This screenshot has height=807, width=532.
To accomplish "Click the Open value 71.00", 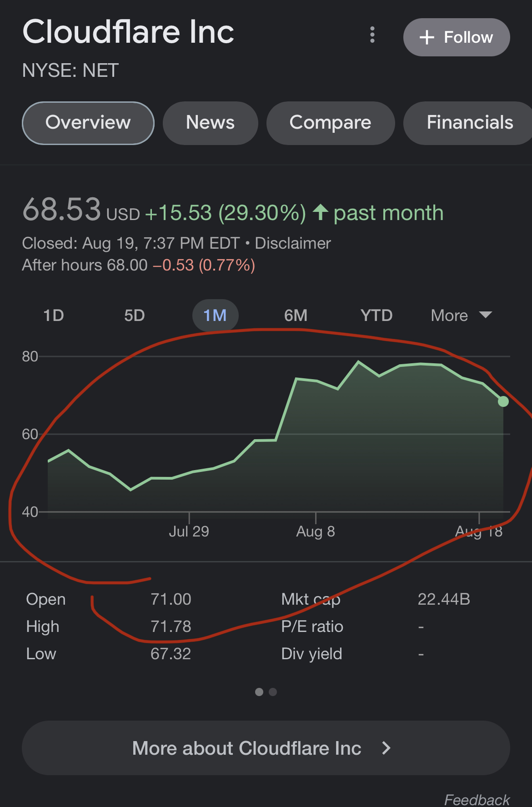I will (x=171, y=599).
